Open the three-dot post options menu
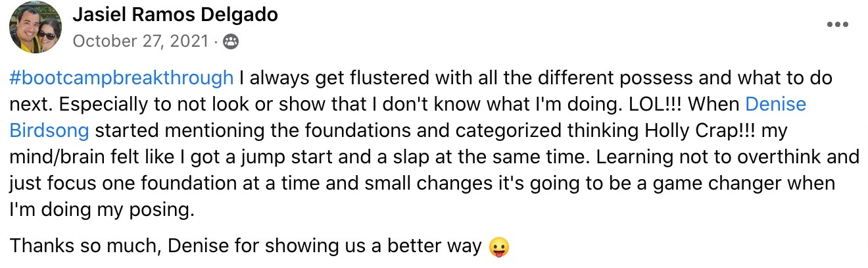 (837, 25)
